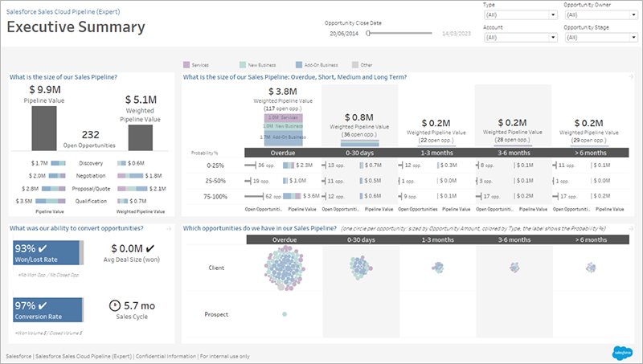This screenshot has height=364, width=643.
Task: Open the Account filter dropdown
Action: point(520,38)
